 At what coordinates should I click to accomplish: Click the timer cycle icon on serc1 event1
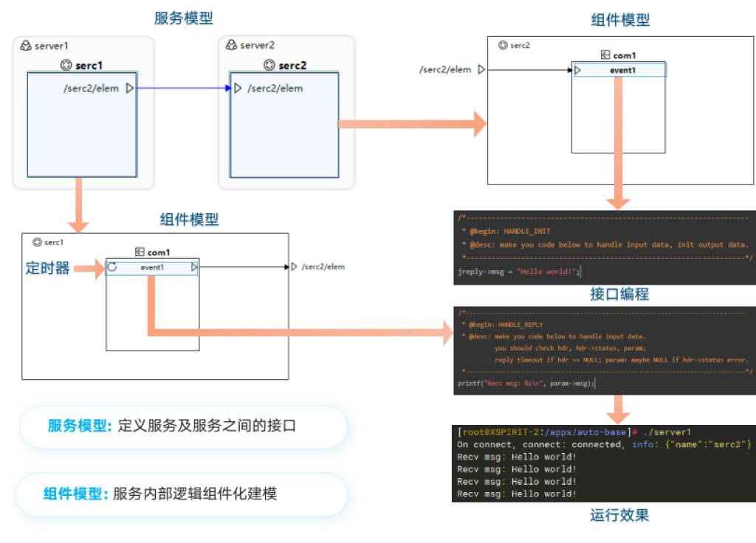point(112,267)
